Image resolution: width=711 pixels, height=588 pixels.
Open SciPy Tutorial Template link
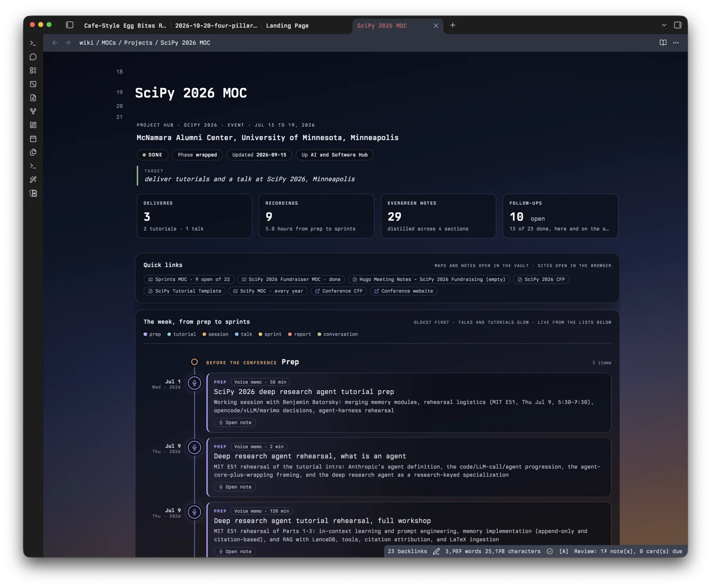184,291
